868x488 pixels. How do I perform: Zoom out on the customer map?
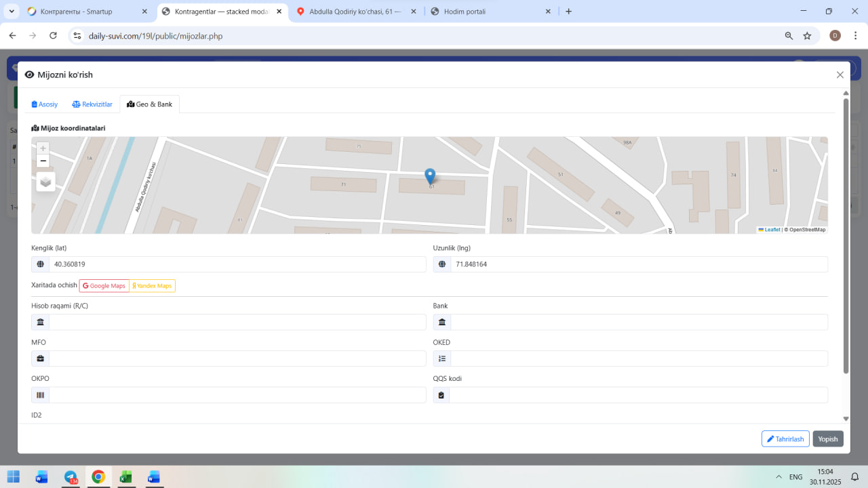(43, 161)
